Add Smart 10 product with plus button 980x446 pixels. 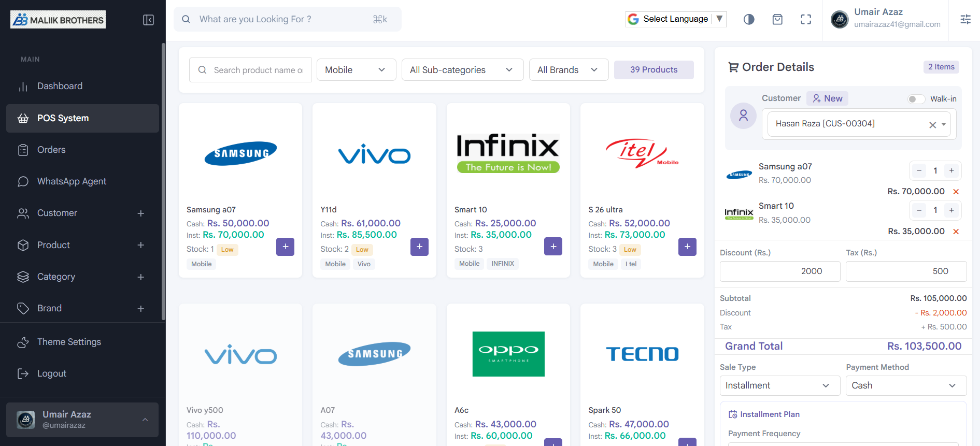(x=553, y=247)
